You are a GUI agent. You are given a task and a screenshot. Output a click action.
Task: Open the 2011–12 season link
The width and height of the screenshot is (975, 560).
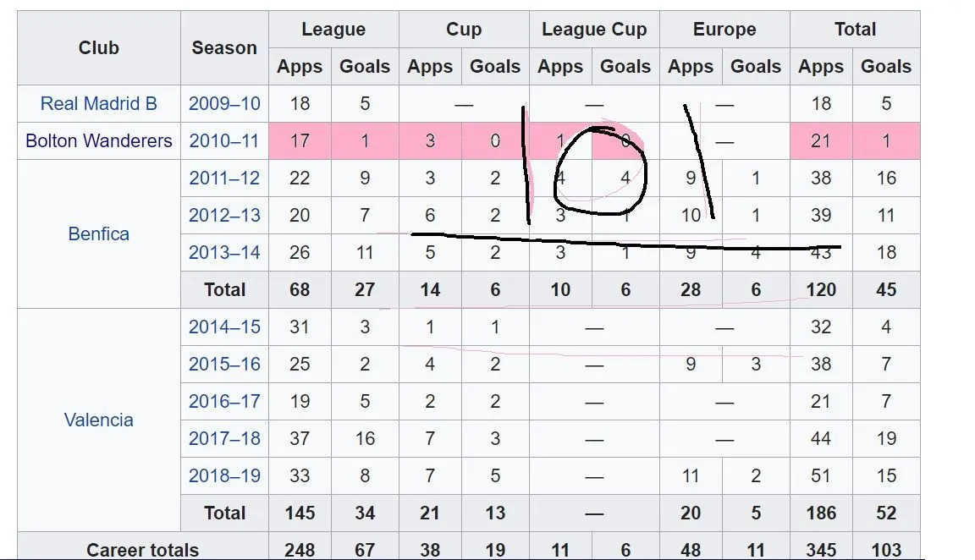pos(224,178)
